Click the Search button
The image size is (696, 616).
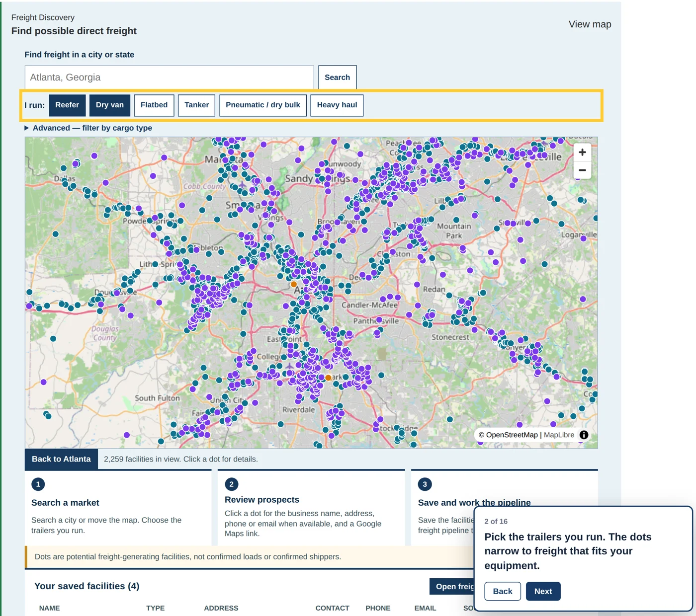[337, 77]
